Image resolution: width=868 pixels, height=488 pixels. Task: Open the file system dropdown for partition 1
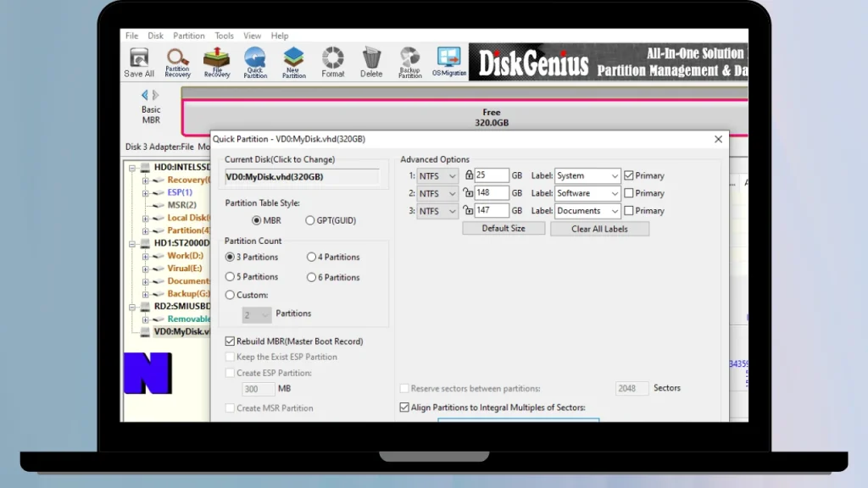(437, 176)
